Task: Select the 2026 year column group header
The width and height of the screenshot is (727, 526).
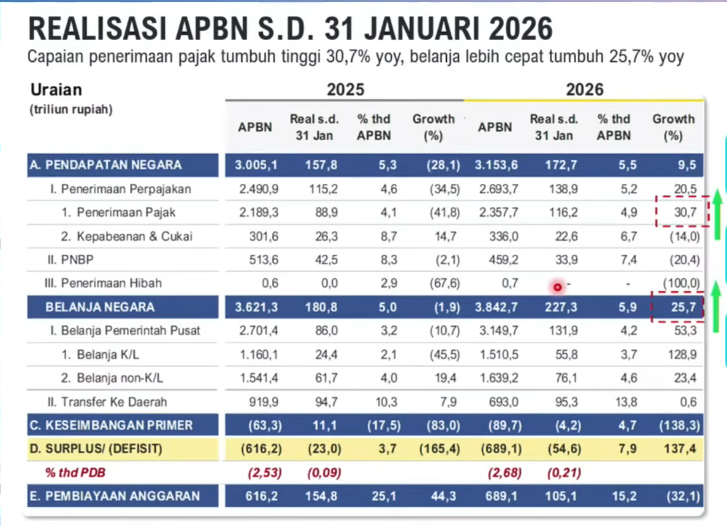Action: 584,89
